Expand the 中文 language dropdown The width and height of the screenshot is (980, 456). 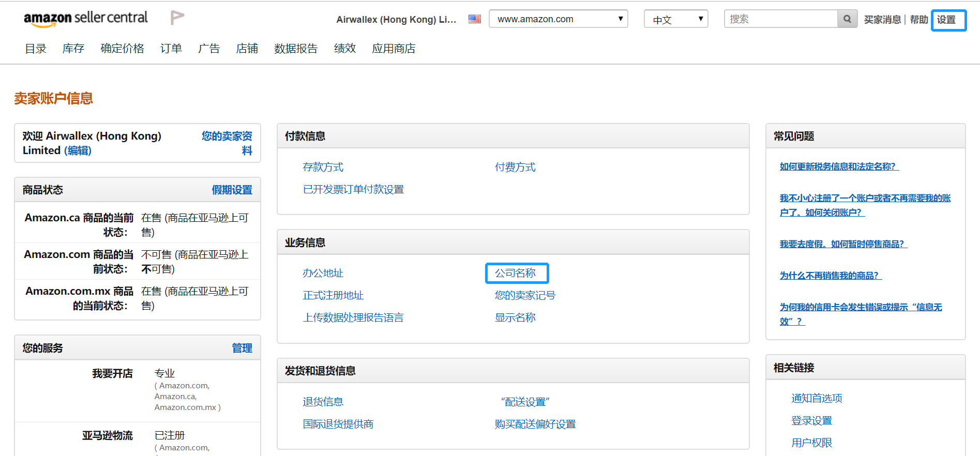point(675,20)
